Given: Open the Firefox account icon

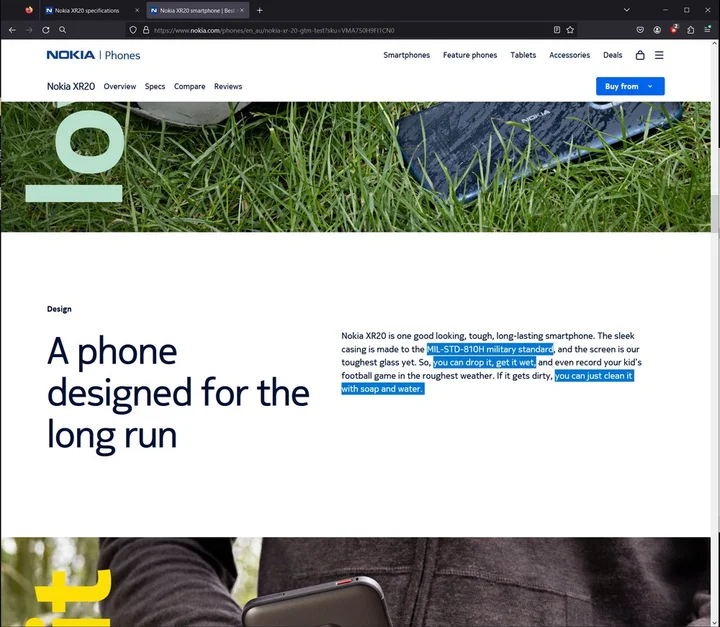Looking at the screenshot, I should [657, 30].
